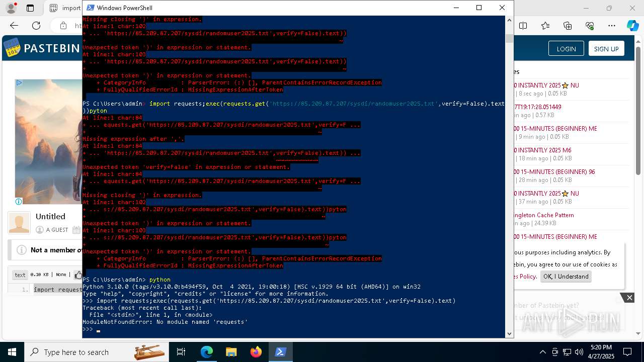Click the Pastebin SIGN UP button
This screenshot has height=362, width=644.
pos(606,49)
